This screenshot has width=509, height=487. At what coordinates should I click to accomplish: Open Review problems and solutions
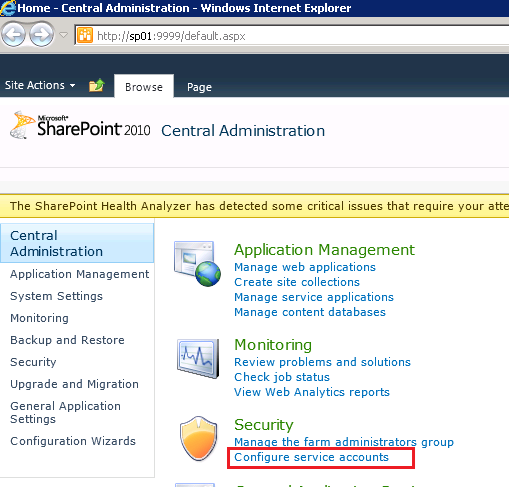pyautogui.click(x=322, y=362)
